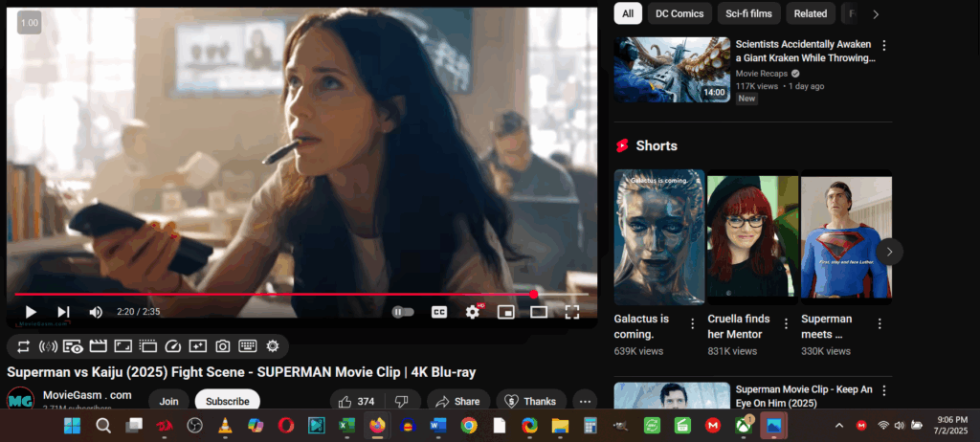Toggle the audio boost waveform icon

click(48, 346)
